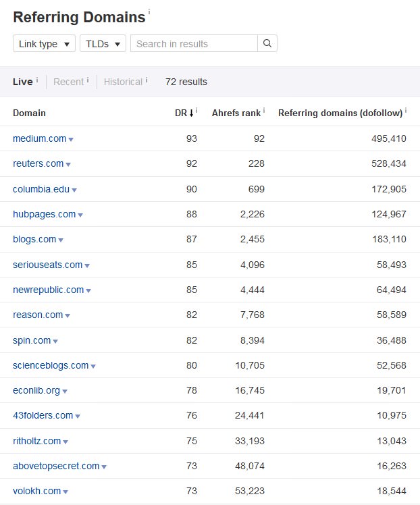
Task: Click info icon next to Referring Domains title
Action: coord(149,11)
